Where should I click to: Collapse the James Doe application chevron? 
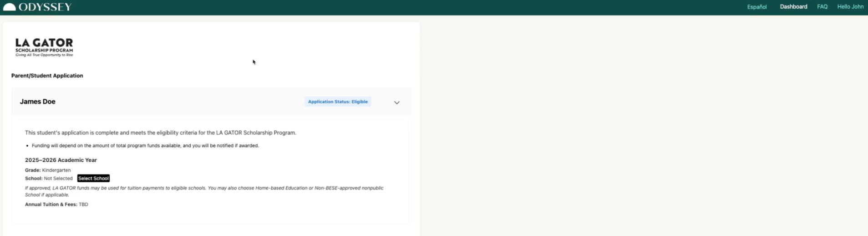tap(396, 103)
